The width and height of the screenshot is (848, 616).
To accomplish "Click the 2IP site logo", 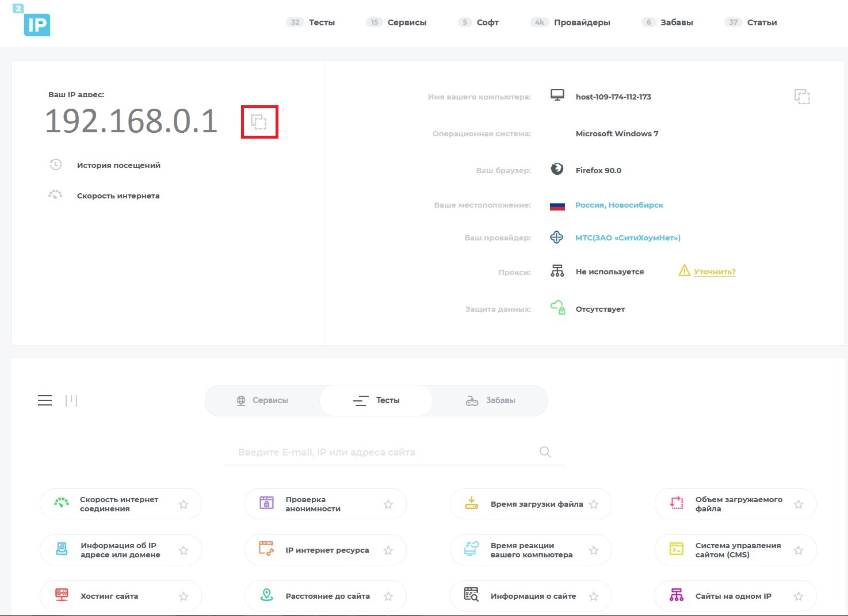I will (31, 21).
